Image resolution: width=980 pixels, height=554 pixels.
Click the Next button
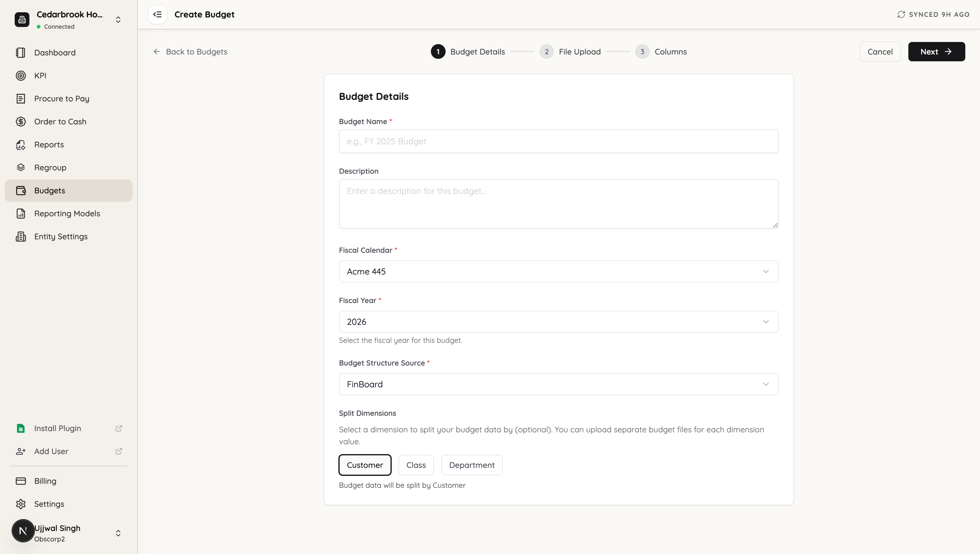[936, 51]
